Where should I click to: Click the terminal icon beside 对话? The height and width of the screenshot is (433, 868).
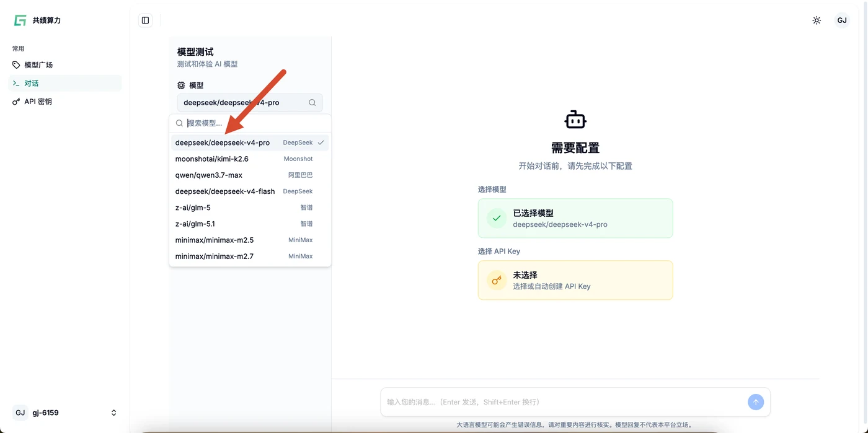coord(16,83)
